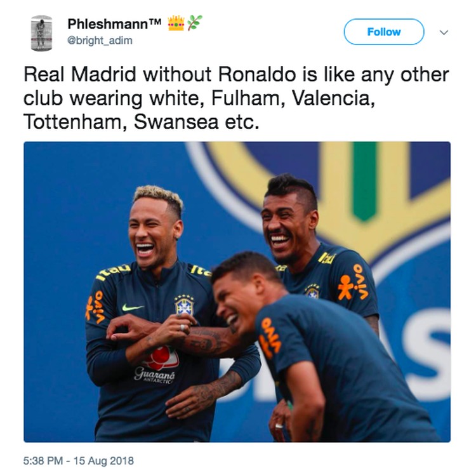
Task: Open the Phleshmann profile avatar
Action: 42,33
